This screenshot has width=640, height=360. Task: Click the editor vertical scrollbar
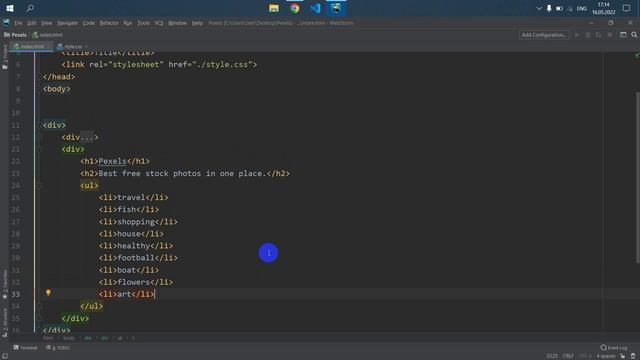point(638,178)
